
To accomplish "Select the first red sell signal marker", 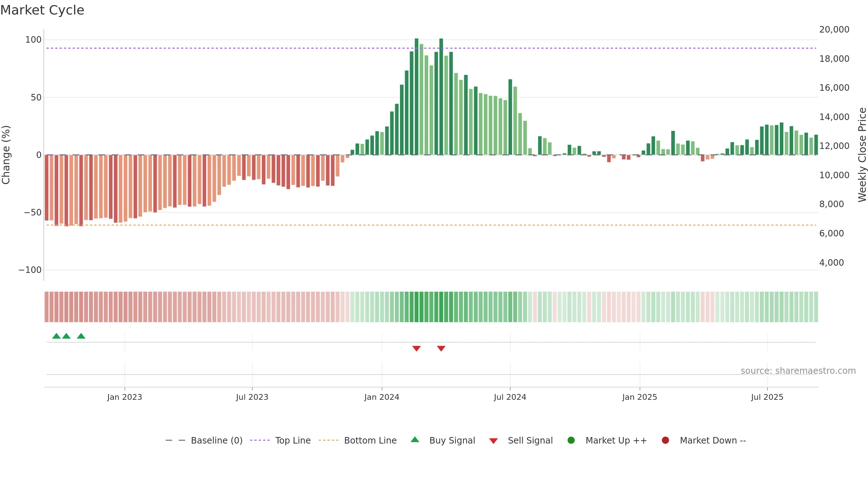I will 416,348.
